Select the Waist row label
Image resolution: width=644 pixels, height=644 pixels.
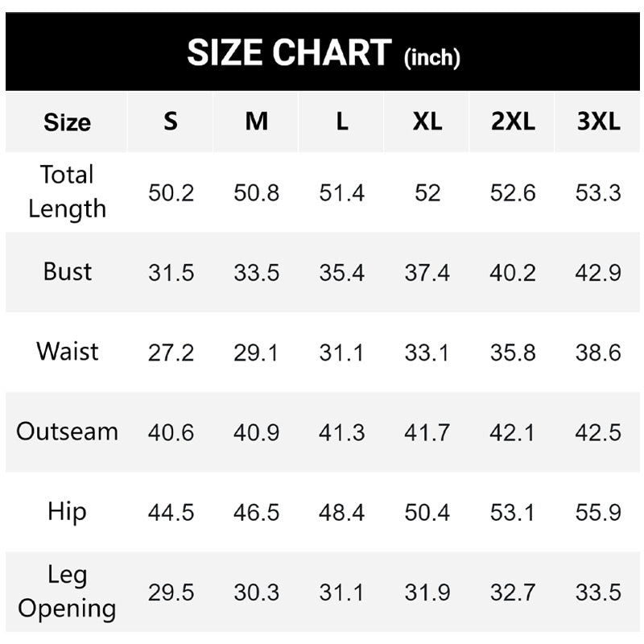(67, 351)
